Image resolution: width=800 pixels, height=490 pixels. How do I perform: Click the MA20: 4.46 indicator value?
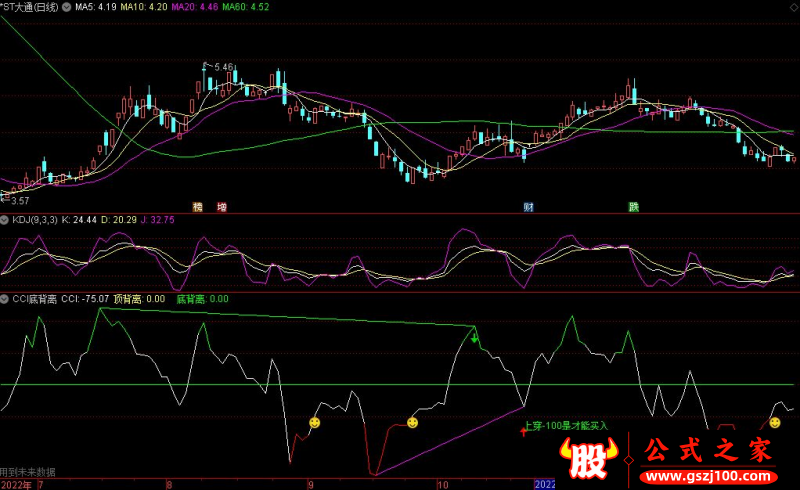pos(195,7)
